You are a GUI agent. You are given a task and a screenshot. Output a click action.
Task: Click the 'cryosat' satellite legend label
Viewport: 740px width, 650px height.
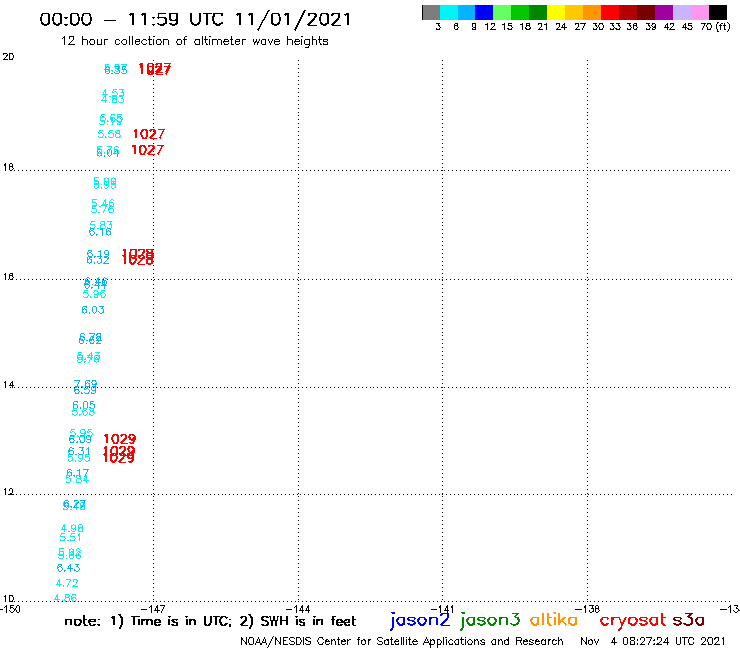[632, 620]
